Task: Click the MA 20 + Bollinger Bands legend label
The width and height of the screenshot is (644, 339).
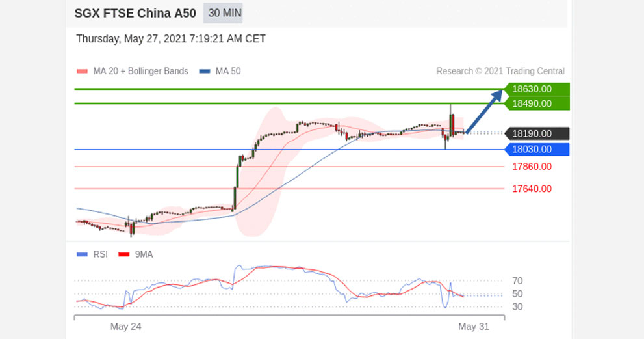Action: pyautogui.click(x=140, y=71)
